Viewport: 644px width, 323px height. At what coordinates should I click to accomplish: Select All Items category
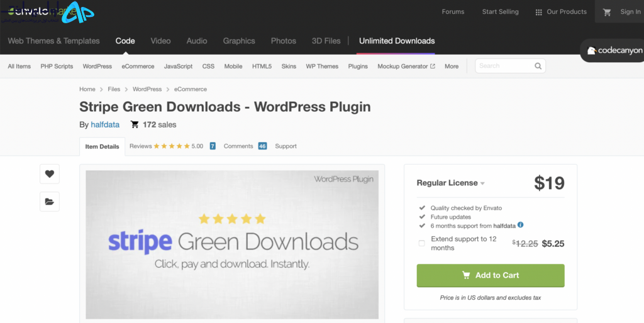tap(19, 66)
